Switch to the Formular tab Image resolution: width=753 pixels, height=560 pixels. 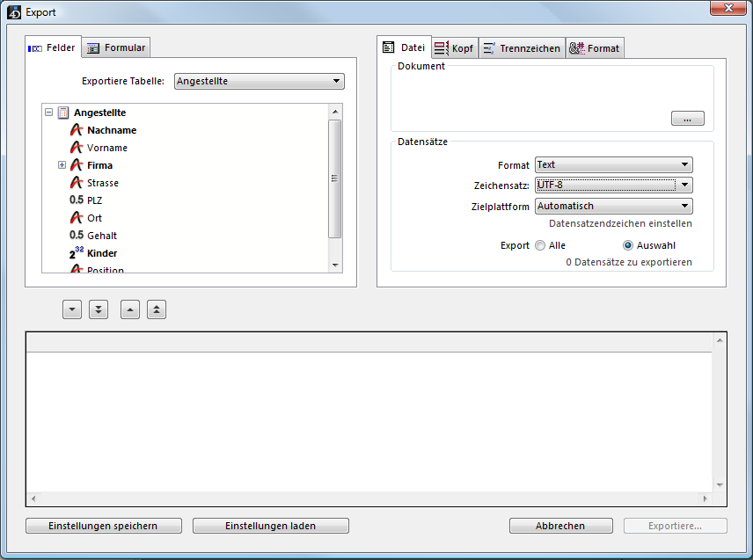[x=116, y=47]
